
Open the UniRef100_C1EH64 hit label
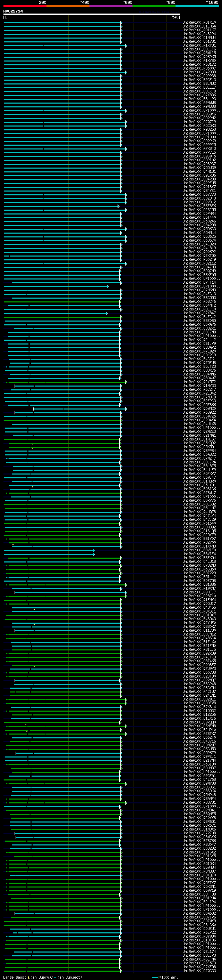[199, 26]
